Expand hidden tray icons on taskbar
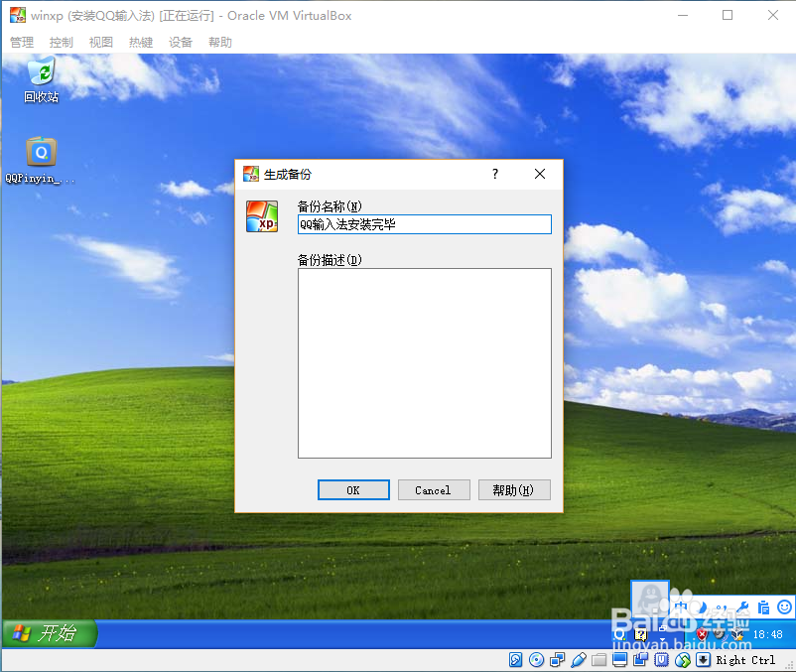796x672 pixels. [662, 637]
